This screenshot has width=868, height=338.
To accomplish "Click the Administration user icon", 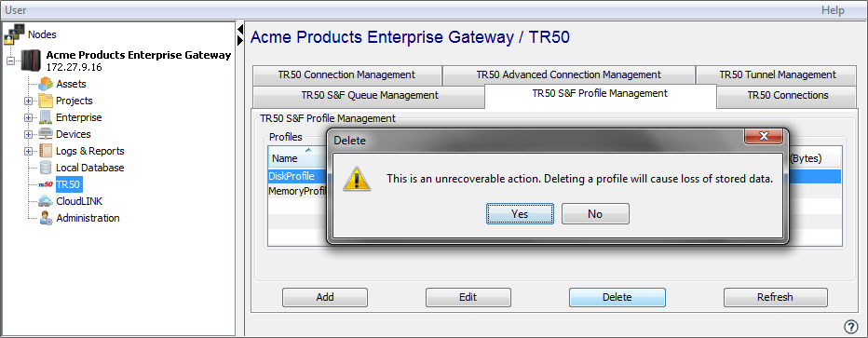I will point(46,218).
